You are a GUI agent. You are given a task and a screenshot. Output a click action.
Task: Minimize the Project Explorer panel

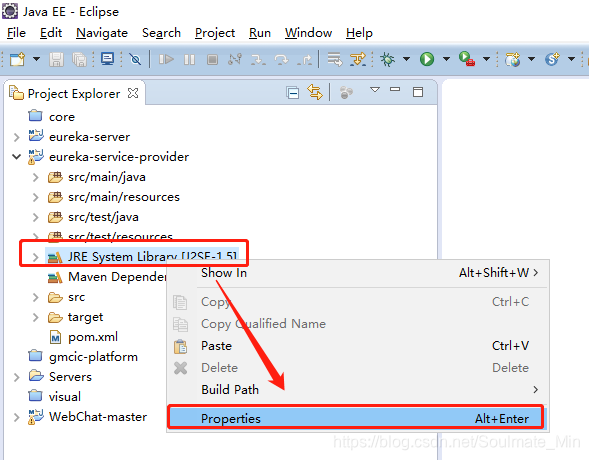click(x=395, y=89)
